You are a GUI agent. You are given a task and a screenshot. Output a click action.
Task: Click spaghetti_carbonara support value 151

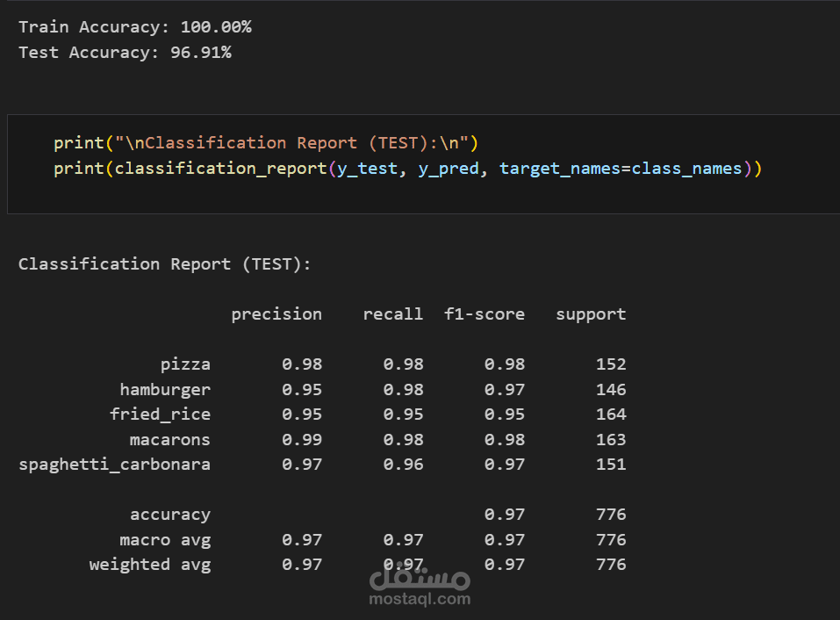(611, 465)
